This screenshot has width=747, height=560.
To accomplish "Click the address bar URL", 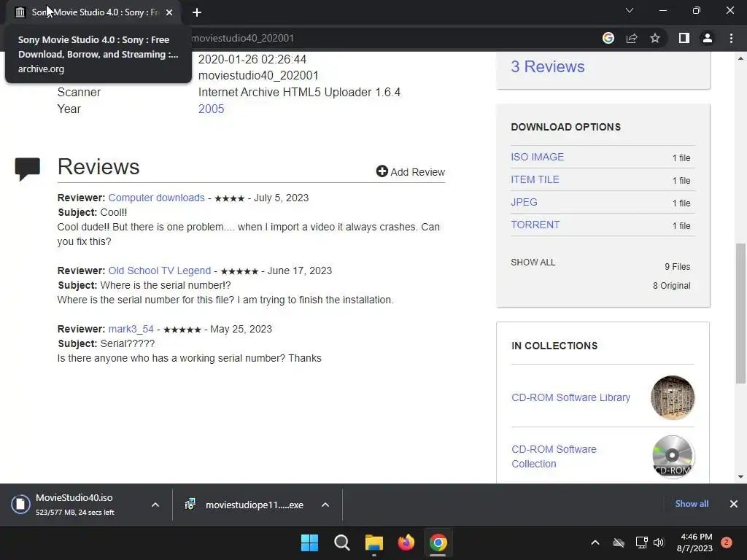I will (242, 38).
